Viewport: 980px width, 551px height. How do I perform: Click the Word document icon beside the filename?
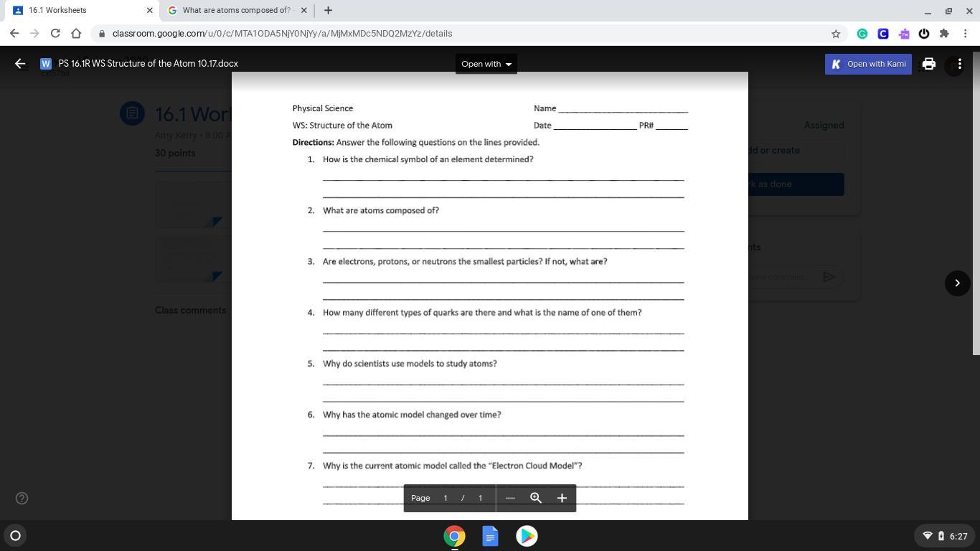46,64
